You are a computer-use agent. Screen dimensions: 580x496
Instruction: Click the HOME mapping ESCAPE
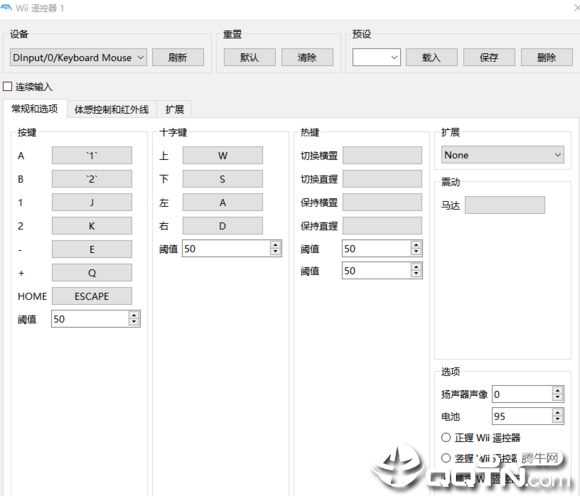[92, 296]
